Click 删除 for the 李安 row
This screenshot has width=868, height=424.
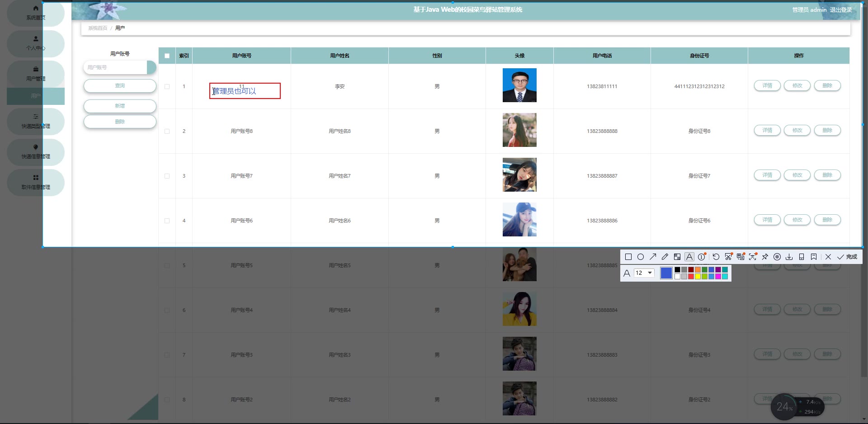tap(827, 85)
